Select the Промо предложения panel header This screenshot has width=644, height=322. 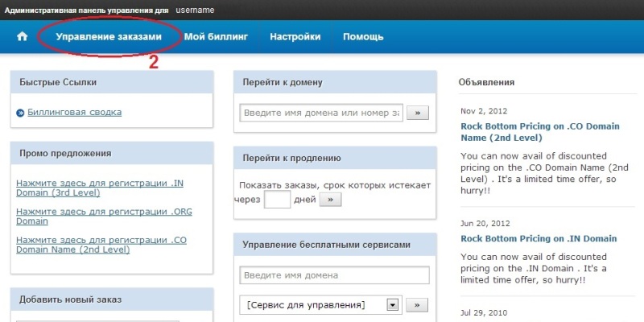coord(112,153)
